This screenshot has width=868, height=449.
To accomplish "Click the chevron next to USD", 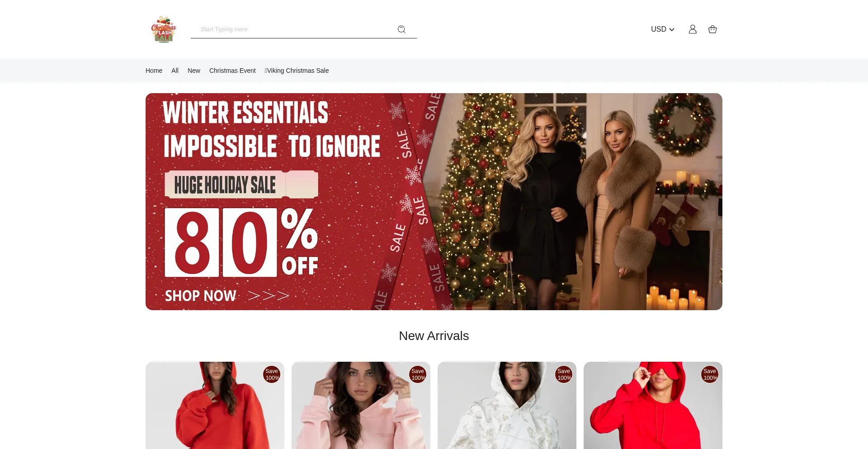I will click(x=672, y=30).
